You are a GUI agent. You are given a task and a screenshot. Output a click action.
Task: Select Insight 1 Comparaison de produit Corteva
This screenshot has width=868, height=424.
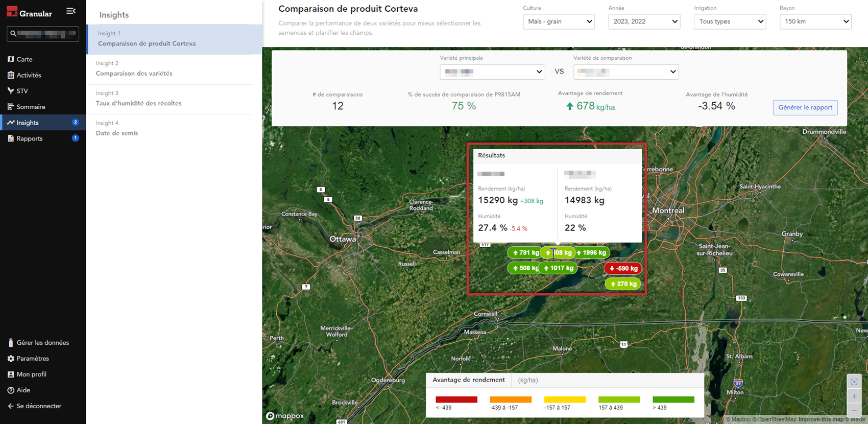coord(174,39)
